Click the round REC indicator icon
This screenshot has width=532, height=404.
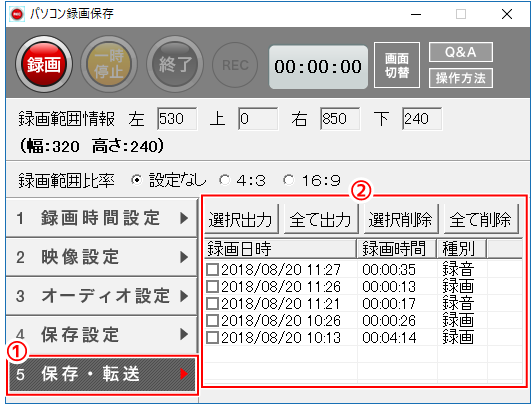coord(235,65)
